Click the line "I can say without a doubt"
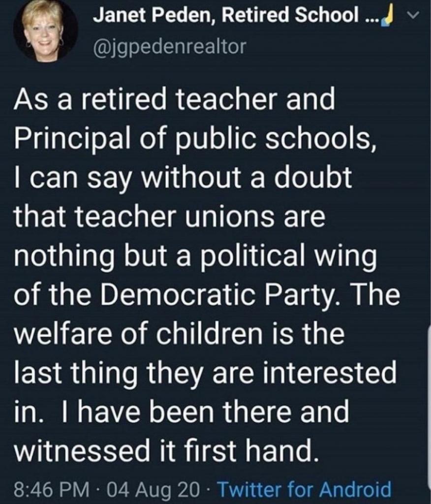This screenshot has width=431, height=504. [x=183, y=178]
